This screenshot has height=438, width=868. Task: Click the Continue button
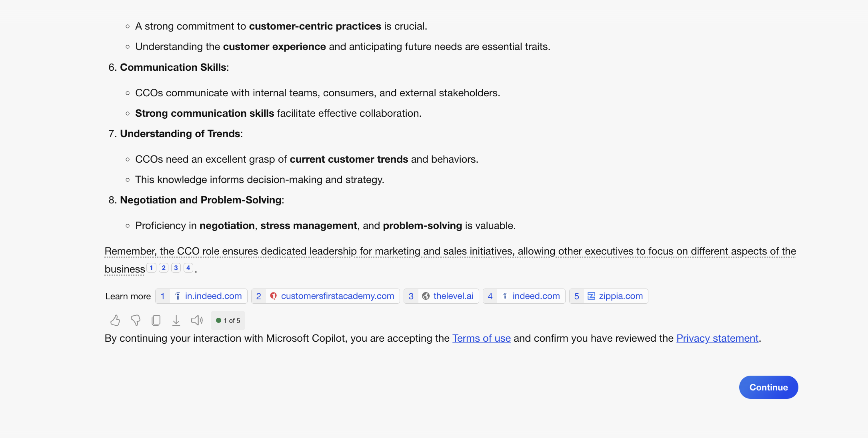[x=768, y=387]
